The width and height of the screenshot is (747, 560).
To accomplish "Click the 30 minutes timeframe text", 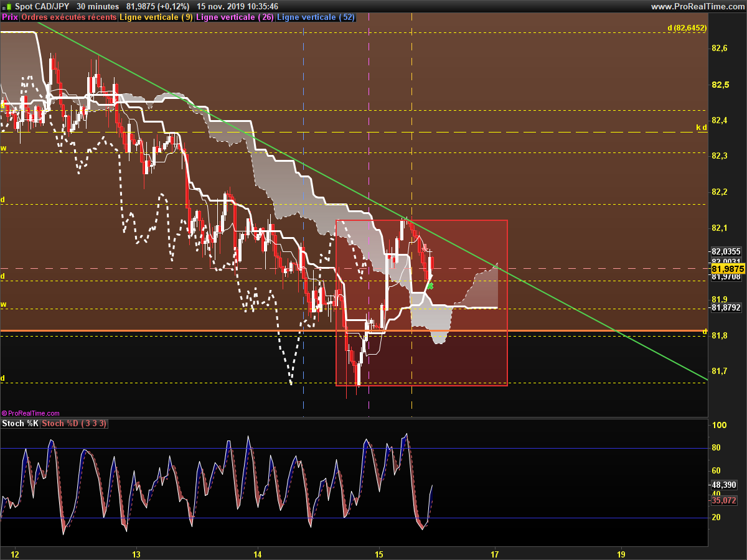I will 98,6.
